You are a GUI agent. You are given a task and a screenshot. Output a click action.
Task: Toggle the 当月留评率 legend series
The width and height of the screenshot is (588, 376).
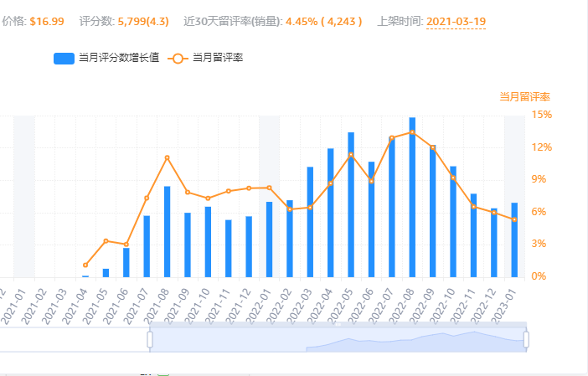(205, 58)
